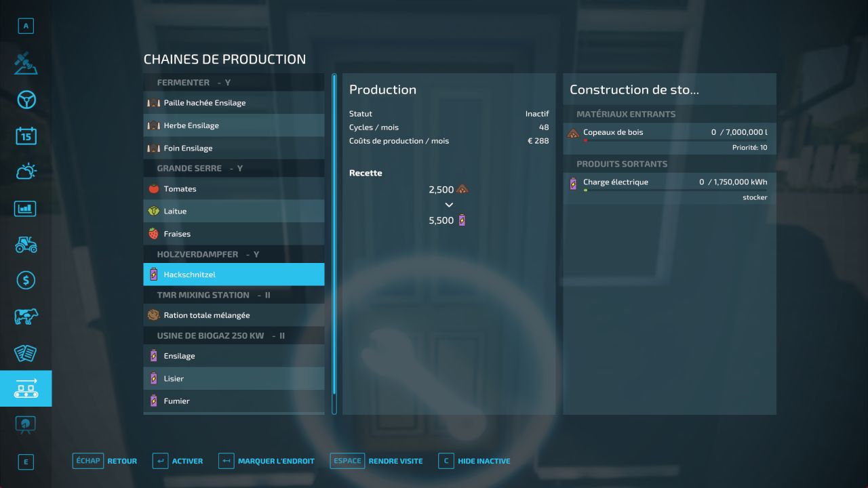Image resolution: width=868 pixels, height=488 pixels.
Task: Select Herbe Ensilage production row
Action: pos(234,125)
